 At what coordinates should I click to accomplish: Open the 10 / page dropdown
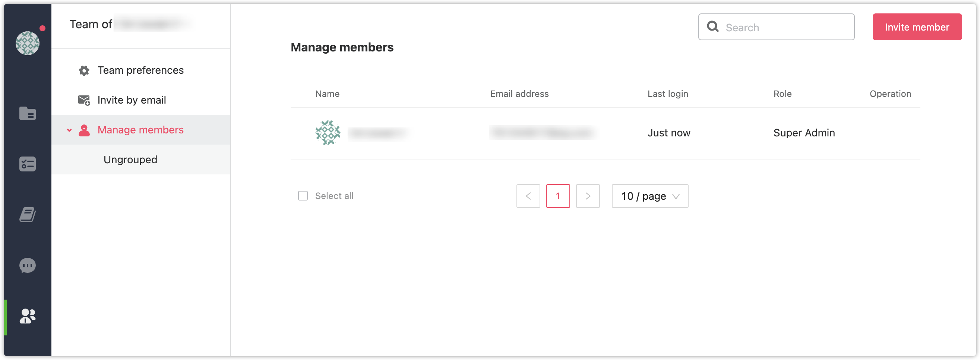coord(650,196)
